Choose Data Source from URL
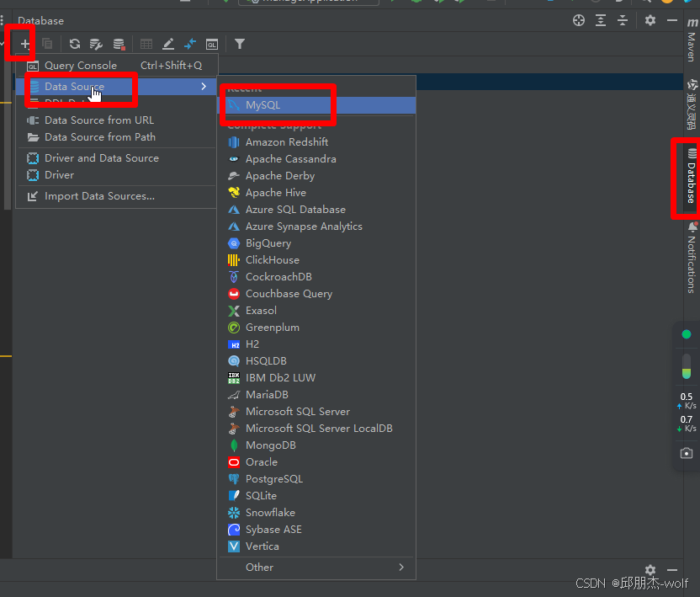Screen dimensions: 700x597 click(117, 120)
